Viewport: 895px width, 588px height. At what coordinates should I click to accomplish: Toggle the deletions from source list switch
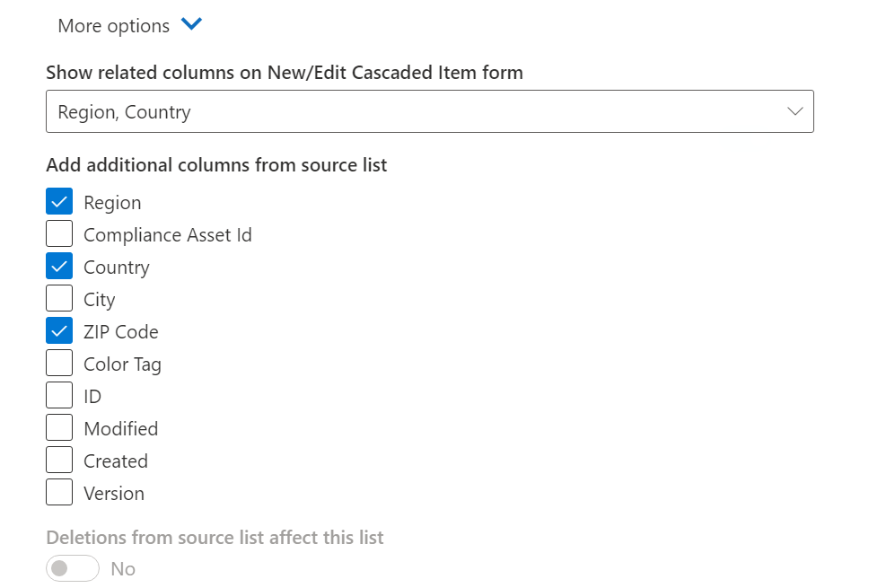pyautogui.click(x=73, y=568)
